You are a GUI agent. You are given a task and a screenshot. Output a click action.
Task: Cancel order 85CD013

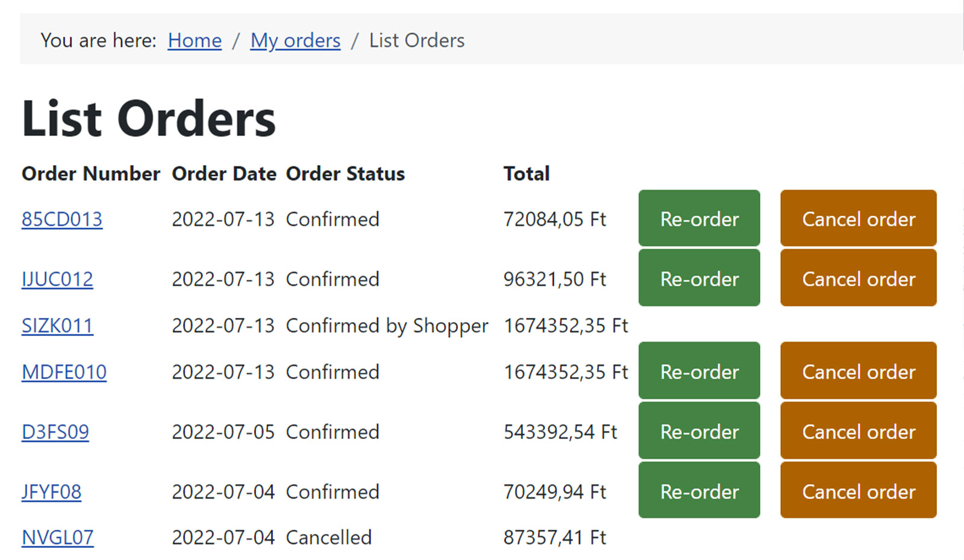[x=859, y=218]
